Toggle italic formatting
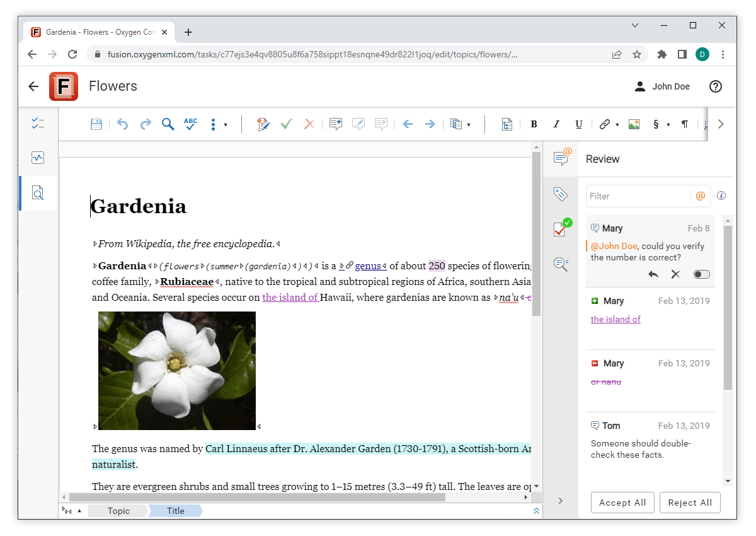The image size is (756, 536). pyautogui.click(x=556, y=124)
